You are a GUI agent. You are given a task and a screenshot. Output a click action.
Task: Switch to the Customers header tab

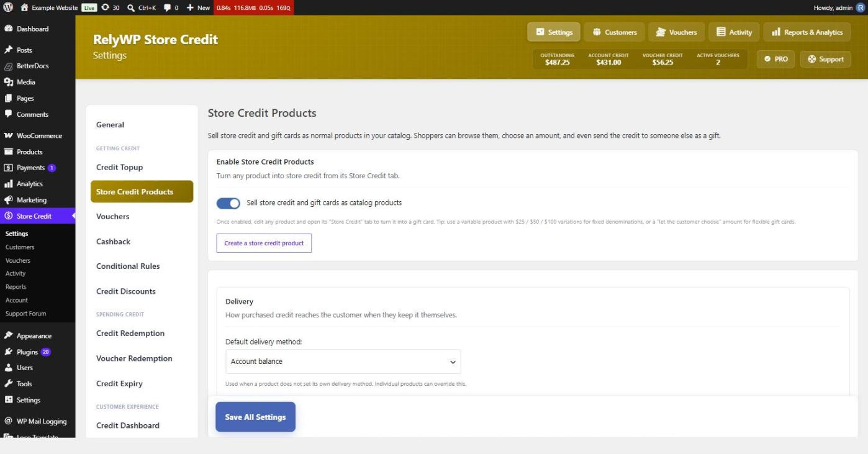tap(614, 32)
